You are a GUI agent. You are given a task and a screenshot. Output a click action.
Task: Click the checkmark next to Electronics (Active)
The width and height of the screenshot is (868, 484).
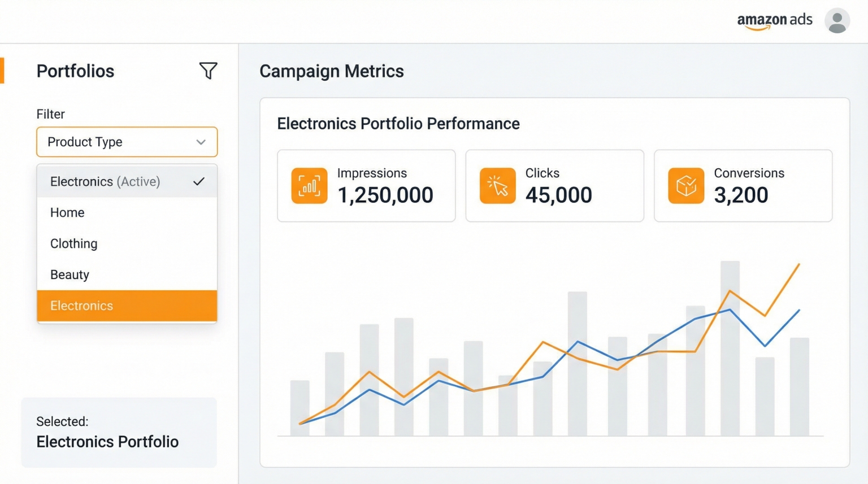click(x=199, y=181)
